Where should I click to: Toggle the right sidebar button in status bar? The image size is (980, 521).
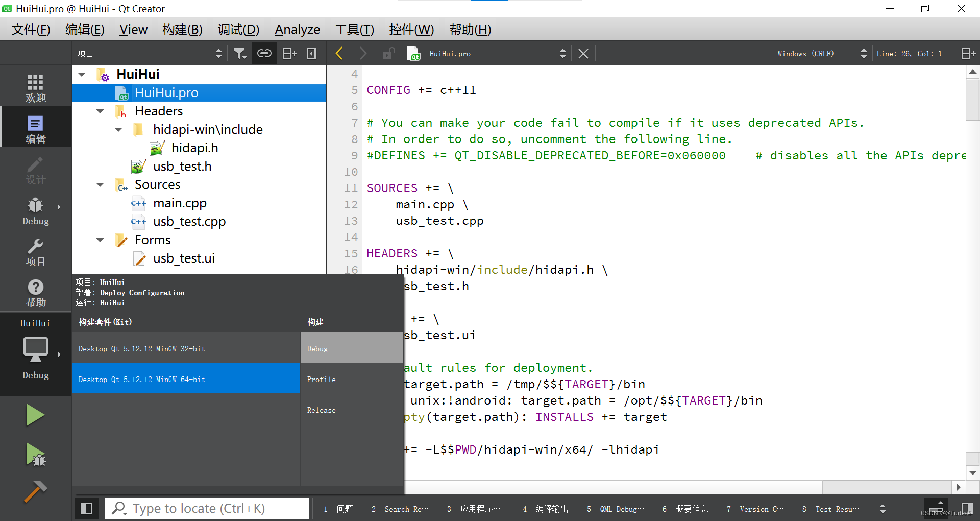click(967, 508)
